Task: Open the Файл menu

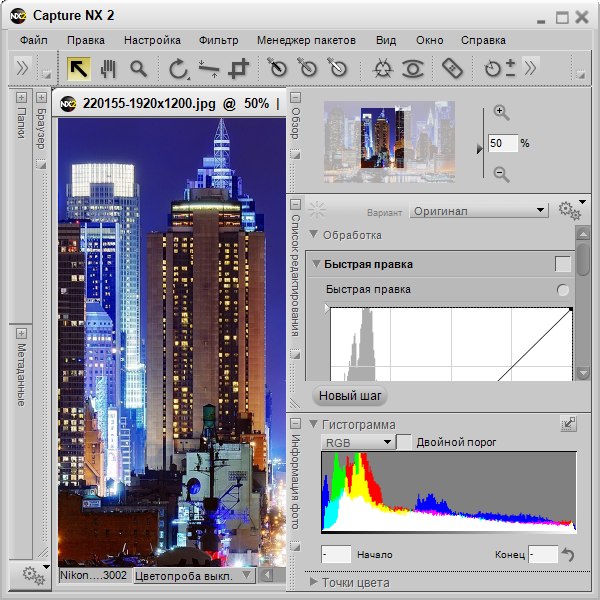Action: [34, 40]
